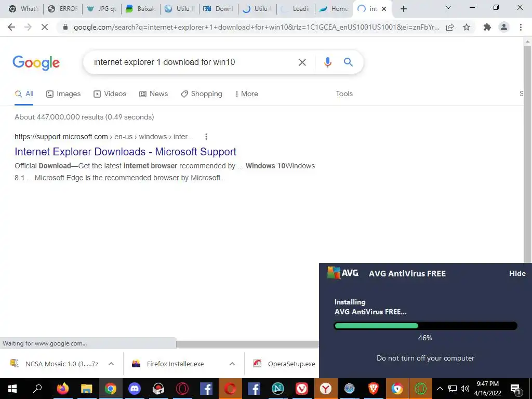Click the Google logo

coord(36,63)
